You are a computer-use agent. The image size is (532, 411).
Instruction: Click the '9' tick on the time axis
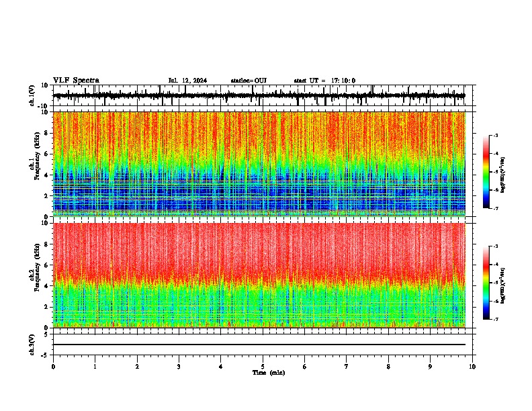coord(430,367)
